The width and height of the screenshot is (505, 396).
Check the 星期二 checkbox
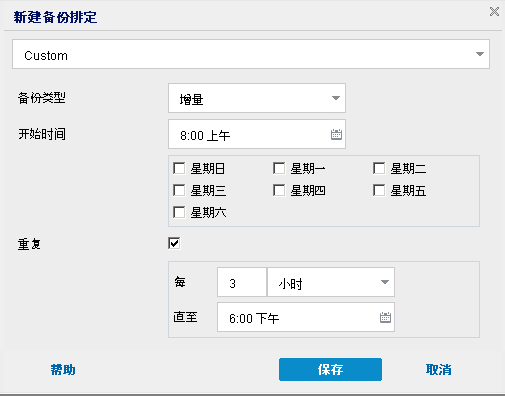point(379,168)
